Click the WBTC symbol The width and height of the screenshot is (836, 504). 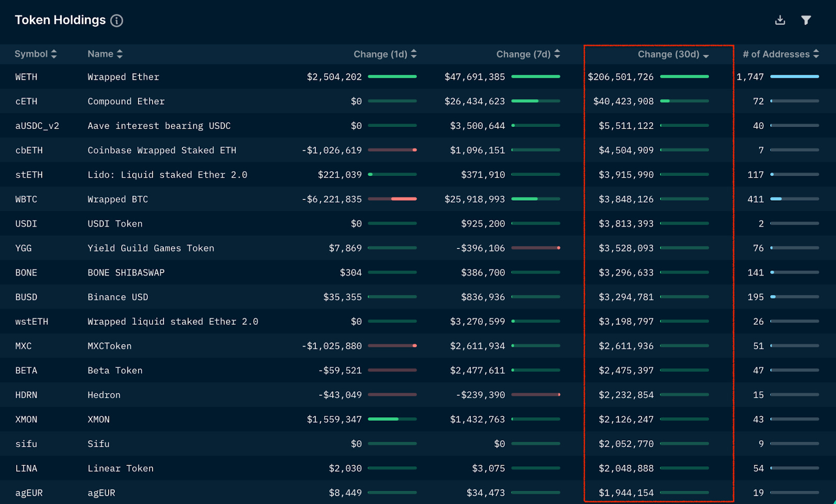point(26,199)
